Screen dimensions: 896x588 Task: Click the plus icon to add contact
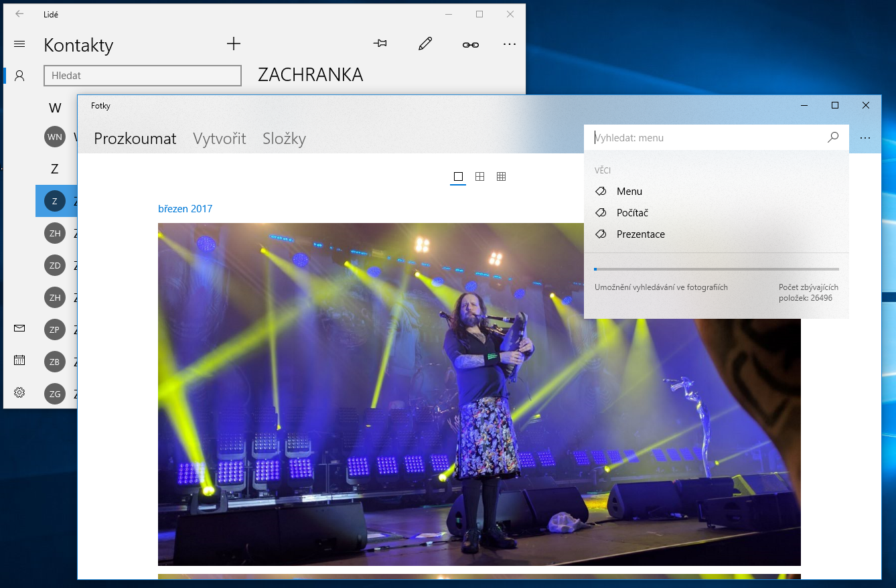pyautogui.click(x=233, y=44)
